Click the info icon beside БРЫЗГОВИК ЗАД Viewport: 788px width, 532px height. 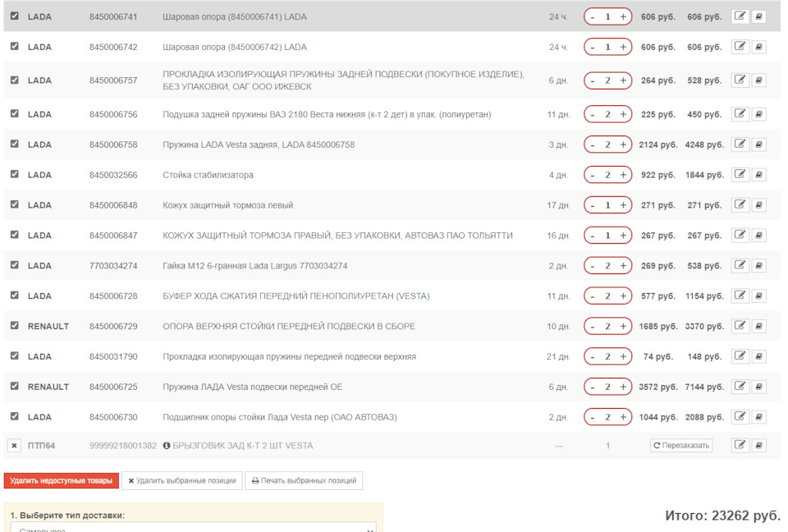tap(167, 446)
